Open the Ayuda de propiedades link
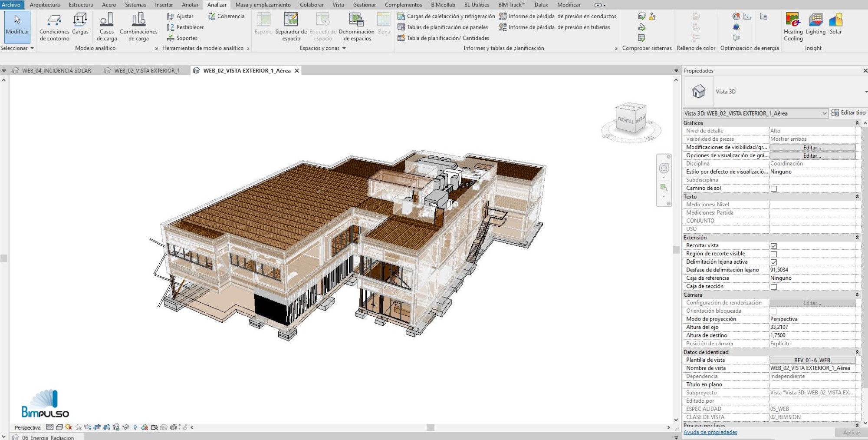Image resolution: width=868 pixels, height=440 pixels. [710, 432]
